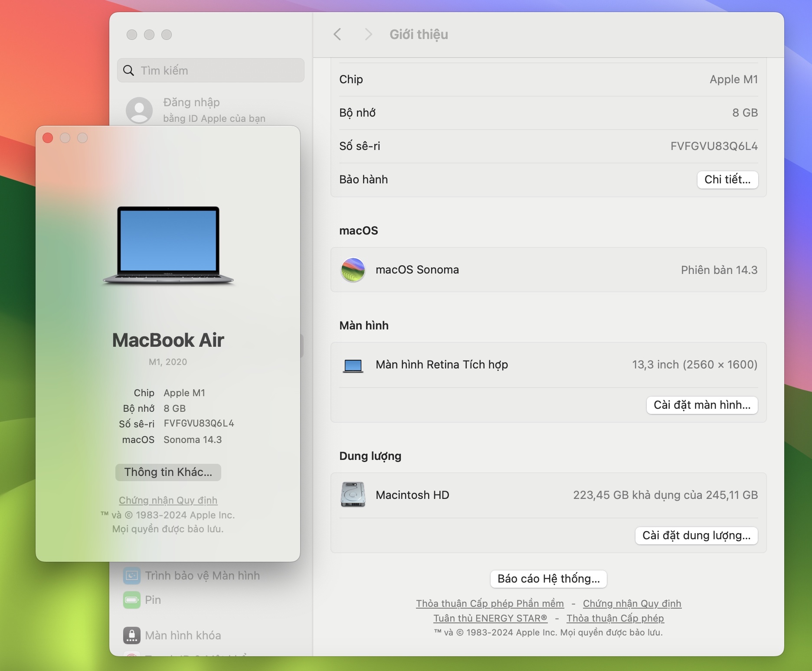Click the macOS Sonoma logo icon
Viewport: 812px width, 671px height.
pos(353,270)
